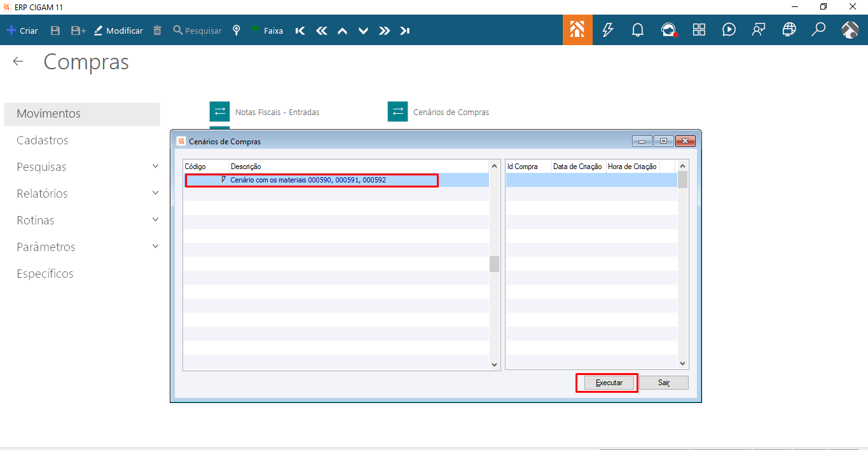
Task: Expand the Pesquisas chevron
Action: click(156, 167)
